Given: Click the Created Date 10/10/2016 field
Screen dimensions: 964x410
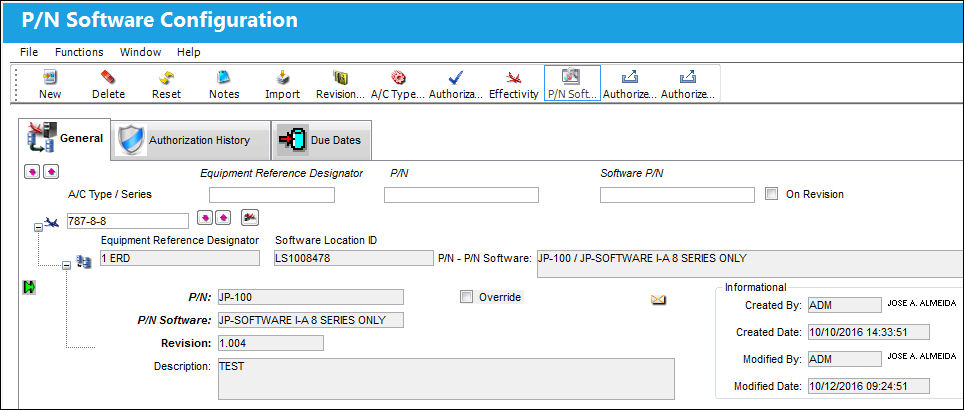Looking at the screenshot, I should click(x=868, y=332).
